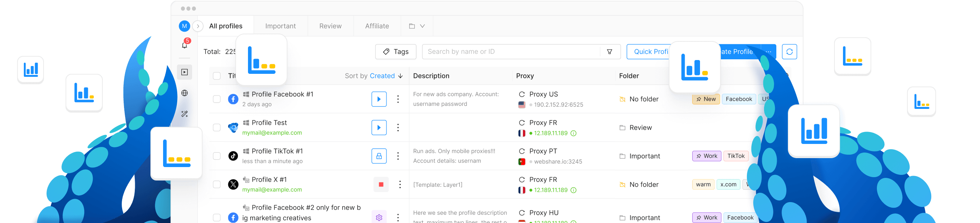Screen dimensions: 980x223
Task: Switch to the Important tab
Action: point(280,26)
